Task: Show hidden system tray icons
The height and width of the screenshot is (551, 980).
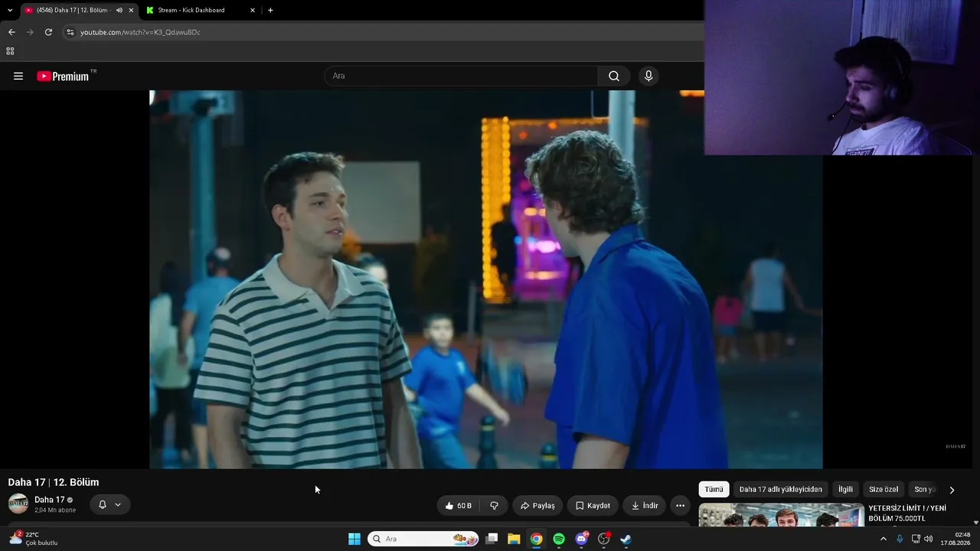Action: pos(883,539)
